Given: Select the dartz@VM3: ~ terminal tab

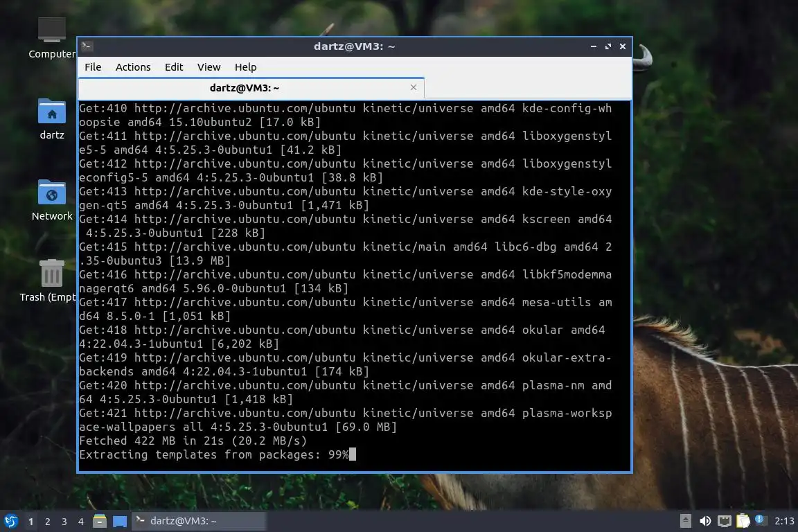Looking at the screenshot, I should [251, 88].
